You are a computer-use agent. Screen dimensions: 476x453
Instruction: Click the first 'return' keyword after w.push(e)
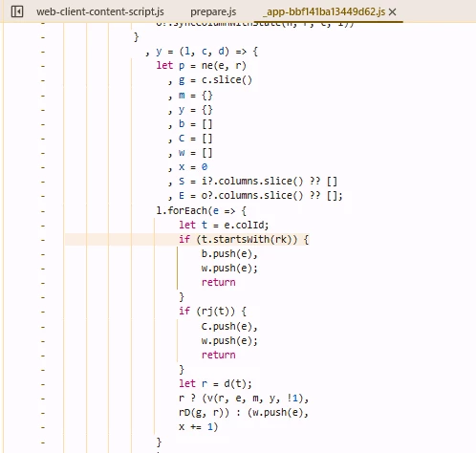coord(219,282)
